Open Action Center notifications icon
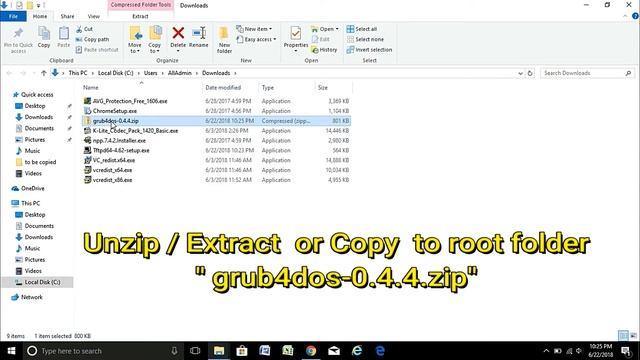This screenshot has height=360, width=640. [x=626, y=351]
